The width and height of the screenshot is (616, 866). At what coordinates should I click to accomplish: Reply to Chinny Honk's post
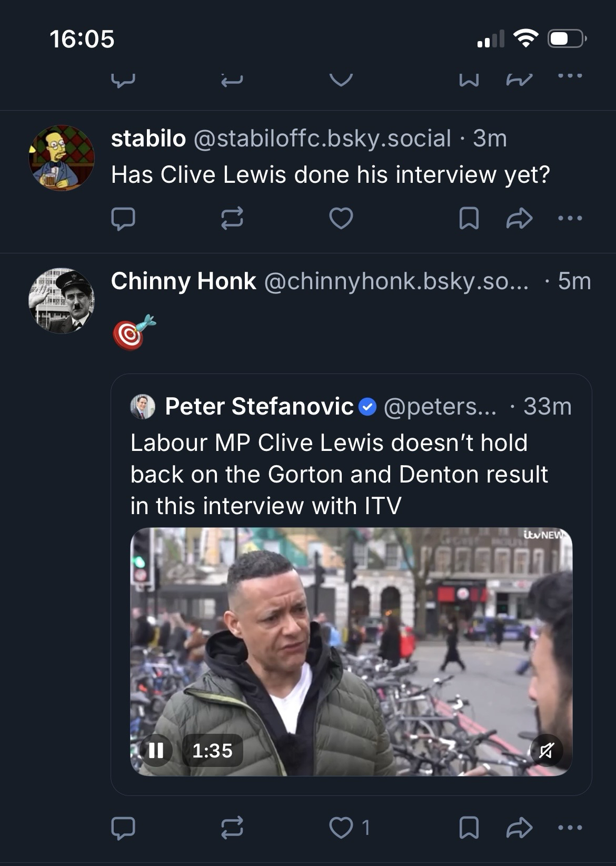tap(123, 828)
